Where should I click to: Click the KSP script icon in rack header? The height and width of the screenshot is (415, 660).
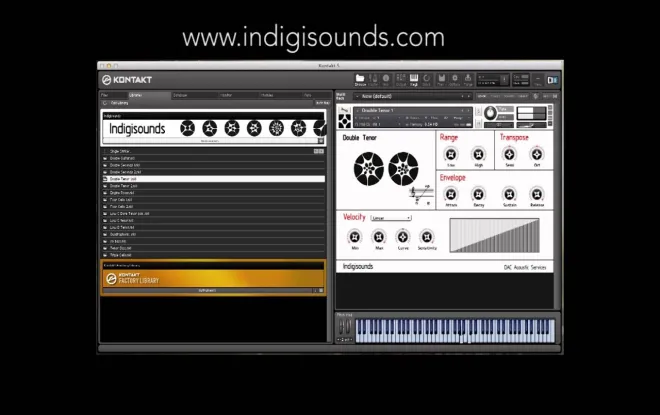click(x=536, y=96)
